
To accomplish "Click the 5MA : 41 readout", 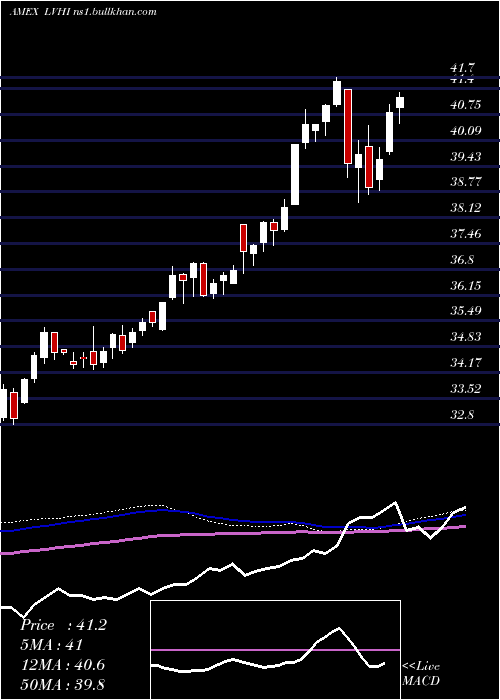I will 52,645.
